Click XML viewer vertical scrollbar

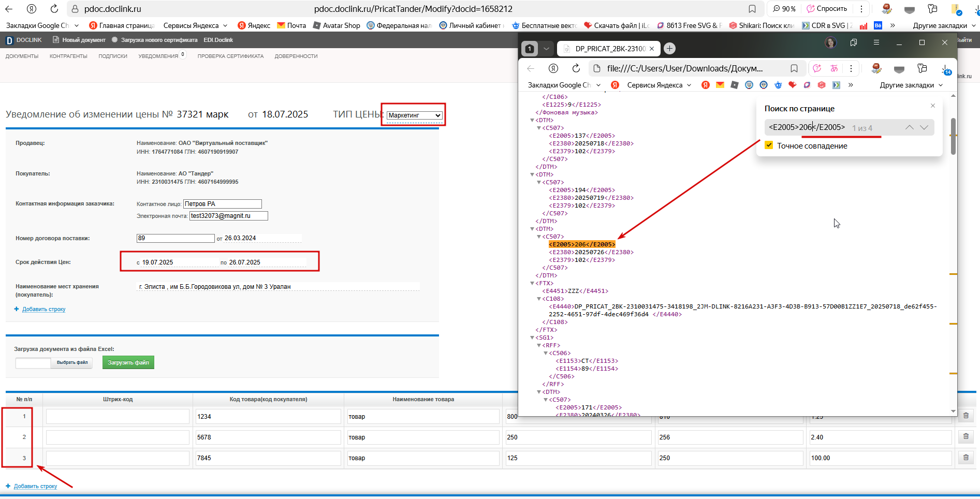953,136
